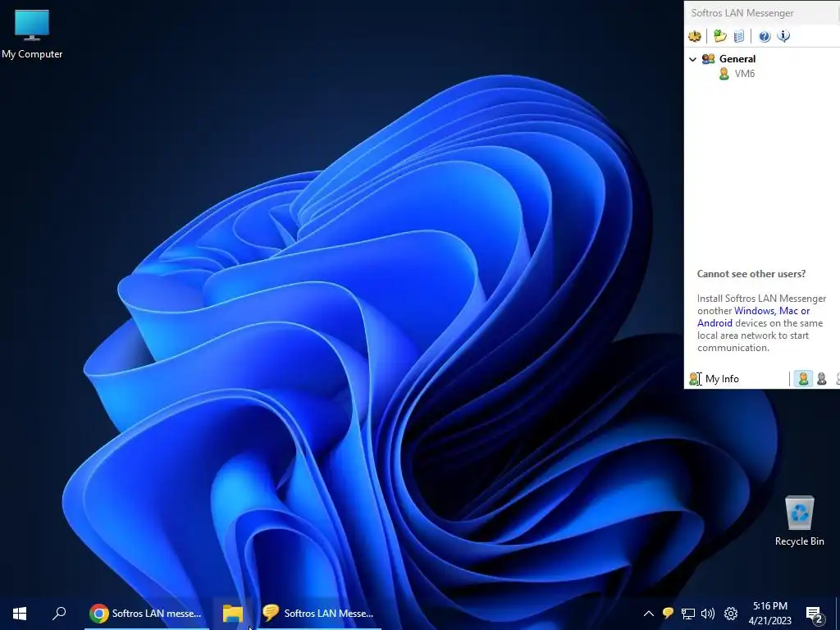
Task: Open the network tray icon
Action: click(688, 614)
